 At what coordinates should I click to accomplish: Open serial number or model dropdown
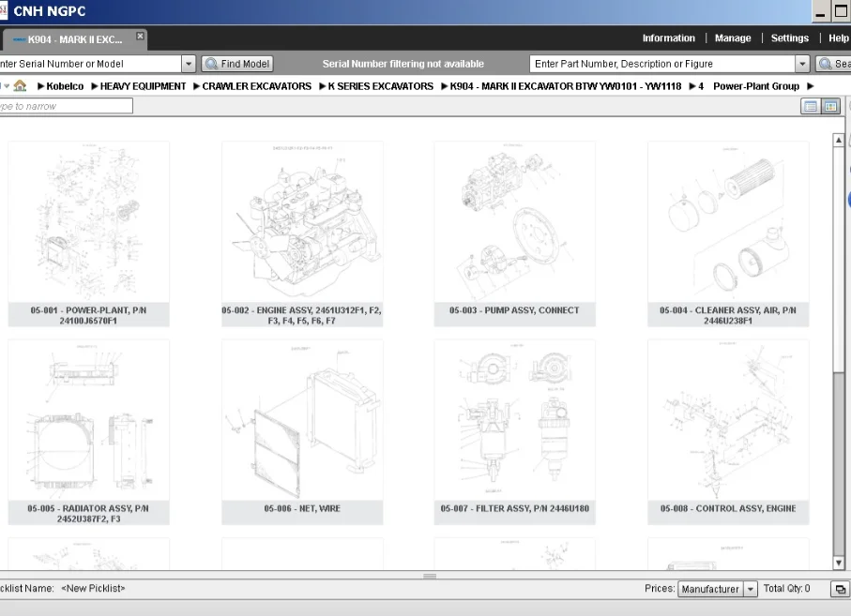(x=188, y=64)
